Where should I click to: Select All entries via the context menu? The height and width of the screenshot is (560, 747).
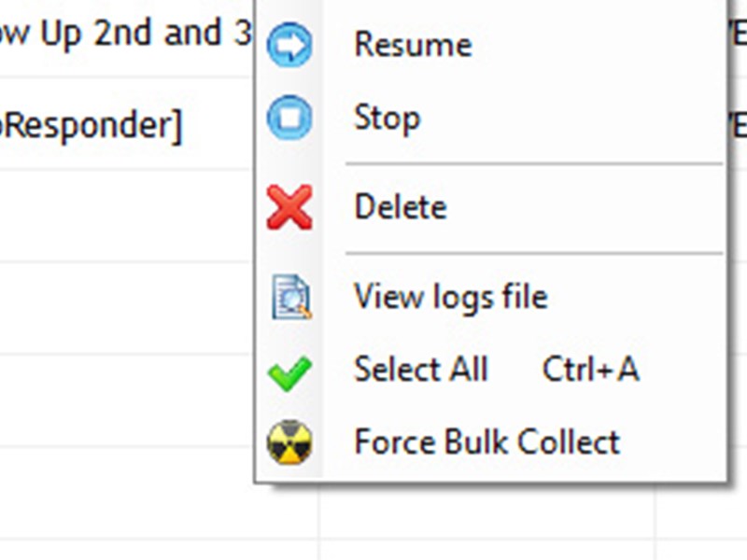[420, 368]
